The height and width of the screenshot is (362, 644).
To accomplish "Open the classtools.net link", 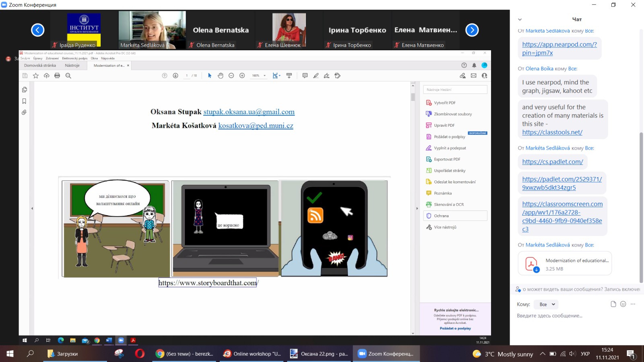I will (552, 132).
